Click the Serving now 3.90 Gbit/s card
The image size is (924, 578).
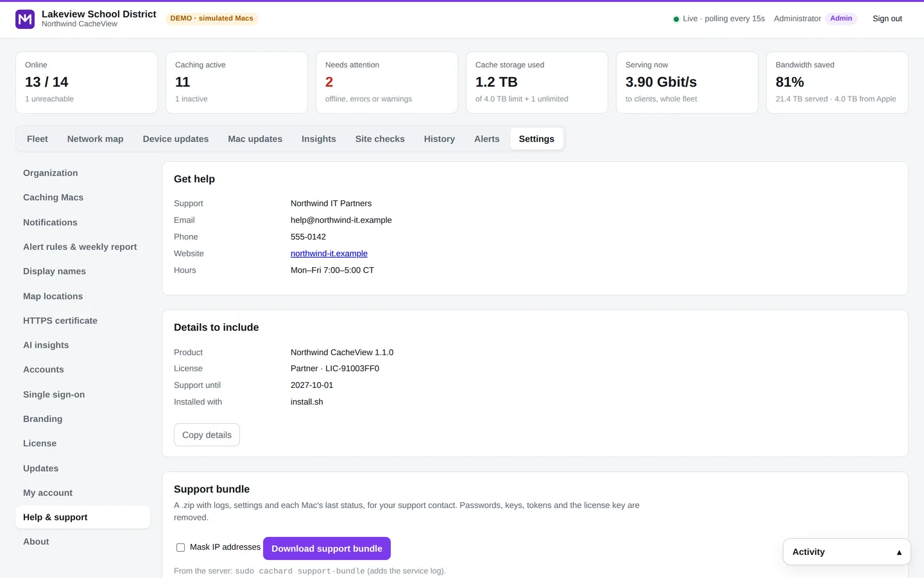click(687, 83)
